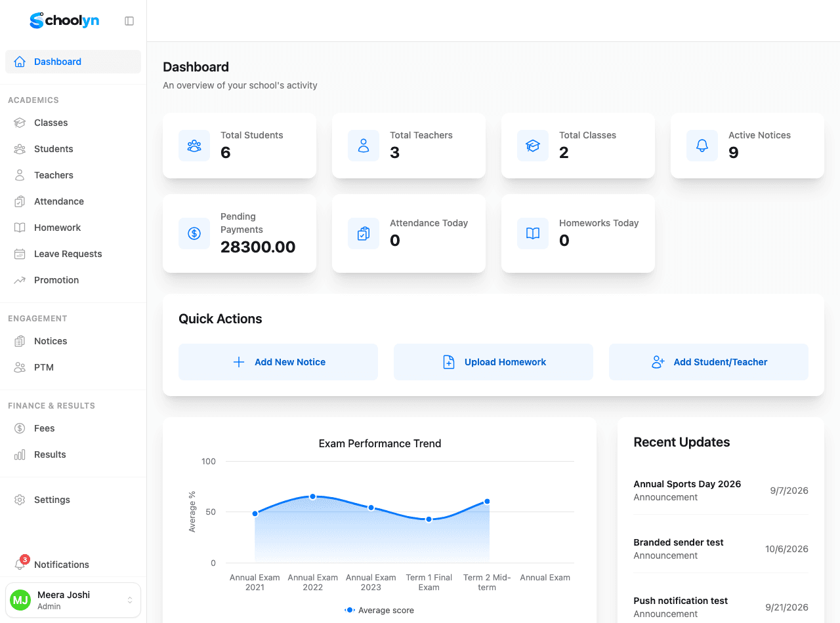Open Fees in the sidebar
This screenshot has height=623, width=840.
(x=73, y=428)
